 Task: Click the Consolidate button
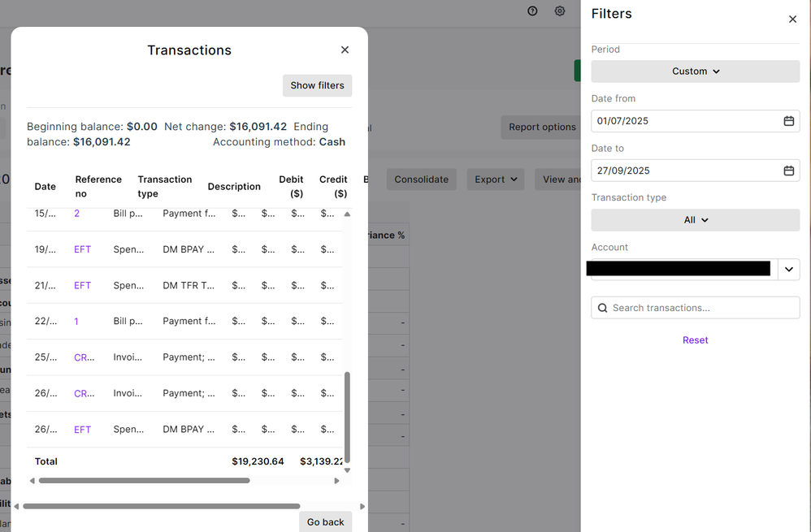[x=421, y=179]
